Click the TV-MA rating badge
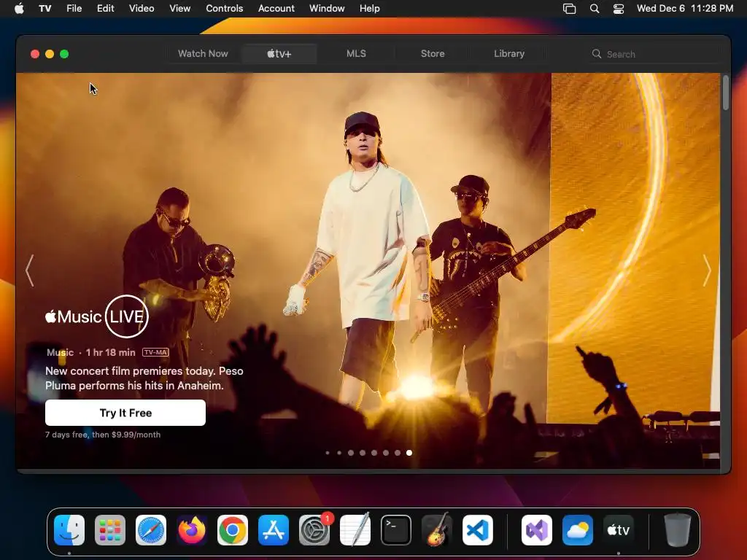Image resolution: width=747 pixels, height=560 pixels. point(156,352)
